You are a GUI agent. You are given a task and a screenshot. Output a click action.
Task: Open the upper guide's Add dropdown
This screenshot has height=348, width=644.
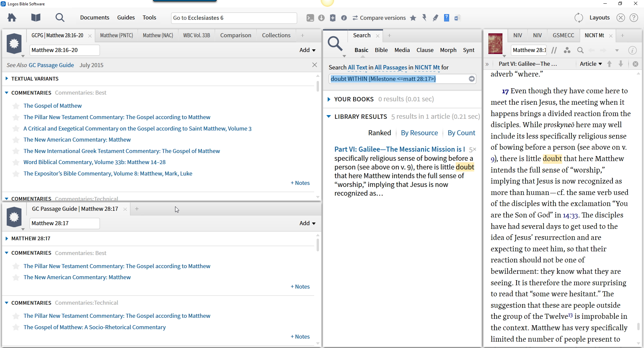tap(307, 50)
